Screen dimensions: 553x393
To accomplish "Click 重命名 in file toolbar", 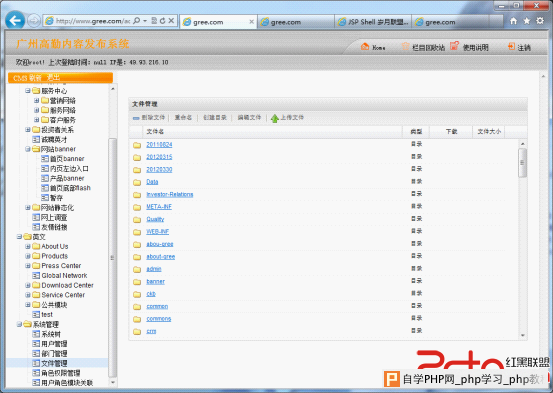I will click(x=183, y=117).
